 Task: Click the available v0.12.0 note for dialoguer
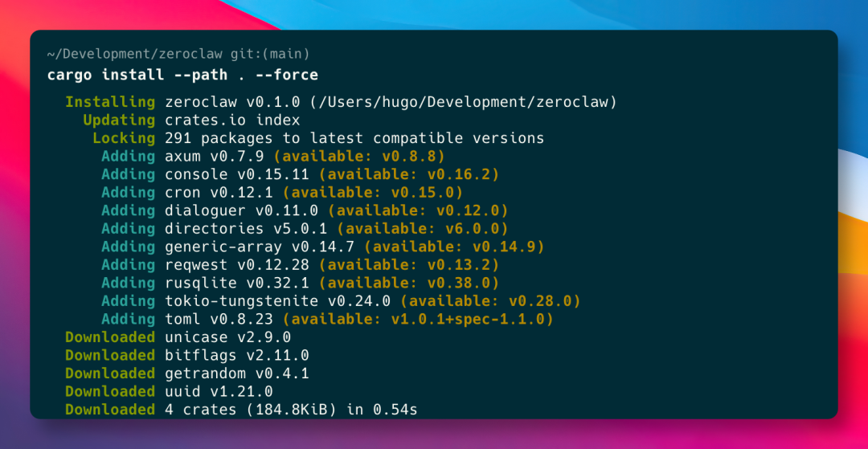click(x=418, y=210)
